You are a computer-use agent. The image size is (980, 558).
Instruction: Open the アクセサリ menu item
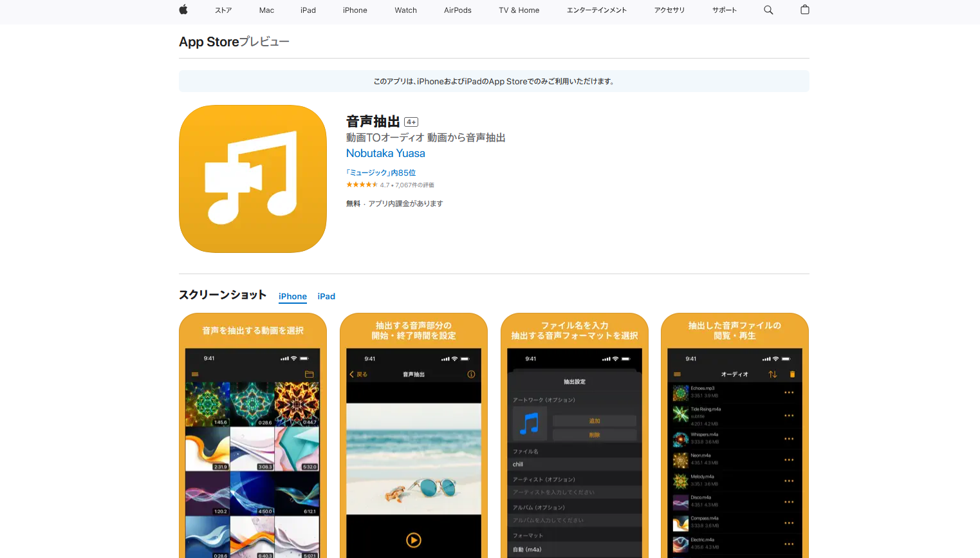click(x=669, y=10)
